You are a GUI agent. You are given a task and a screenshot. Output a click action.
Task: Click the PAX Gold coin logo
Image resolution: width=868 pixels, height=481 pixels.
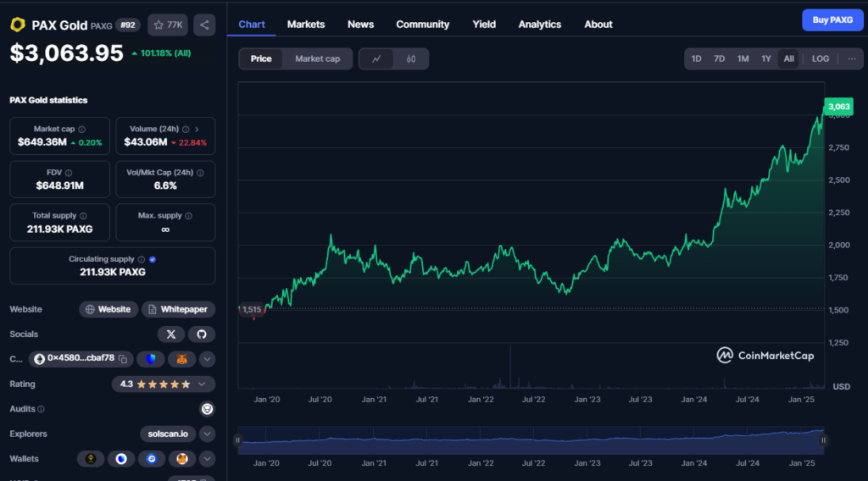point(18,25)
